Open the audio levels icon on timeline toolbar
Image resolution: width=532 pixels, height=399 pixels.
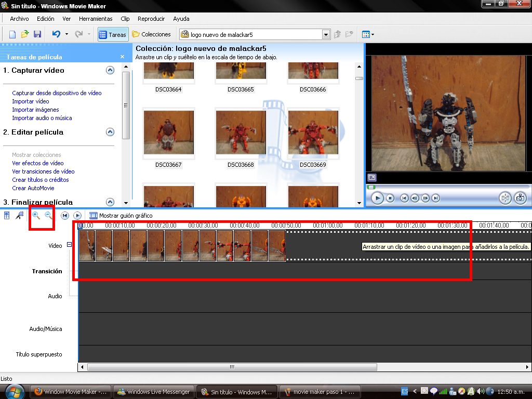[x=7, y=215]
